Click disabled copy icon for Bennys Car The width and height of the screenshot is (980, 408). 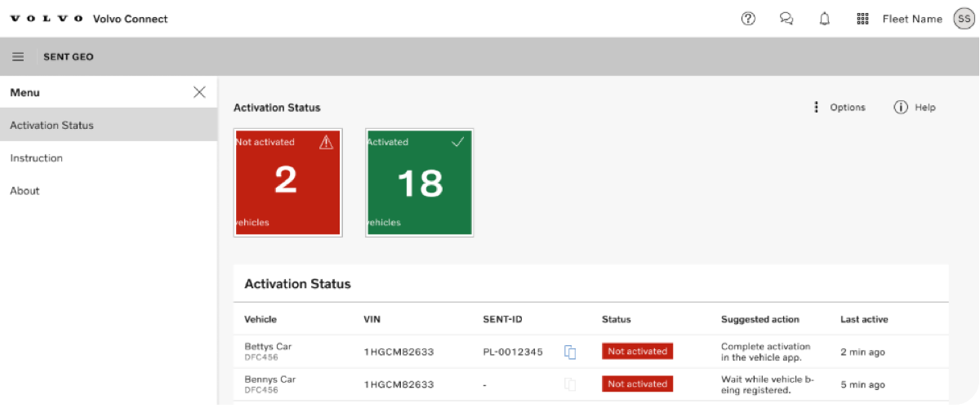coord(570,384)
